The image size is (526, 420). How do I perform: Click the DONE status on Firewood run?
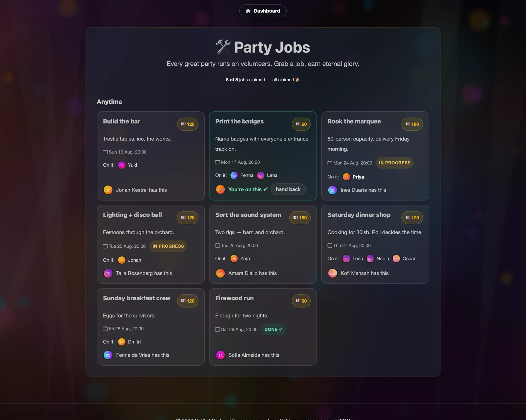point(273,329)
